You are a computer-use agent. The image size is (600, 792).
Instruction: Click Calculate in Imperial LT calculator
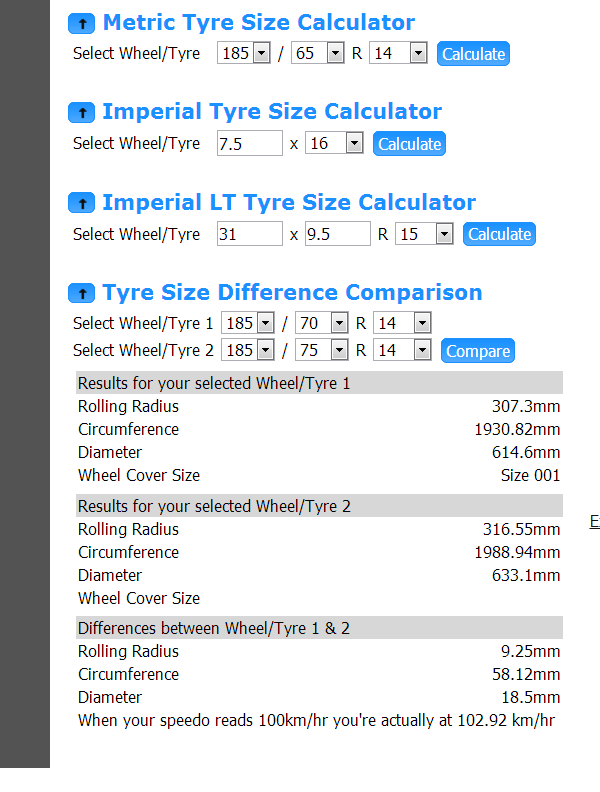[x=499, y=234]
